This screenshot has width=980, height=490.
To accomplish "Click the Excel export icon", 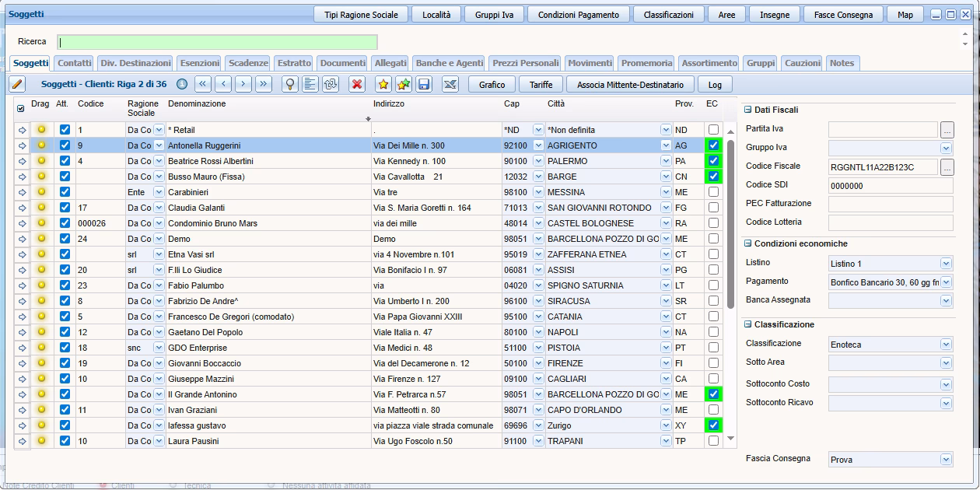I will click(x=450, y=84).
